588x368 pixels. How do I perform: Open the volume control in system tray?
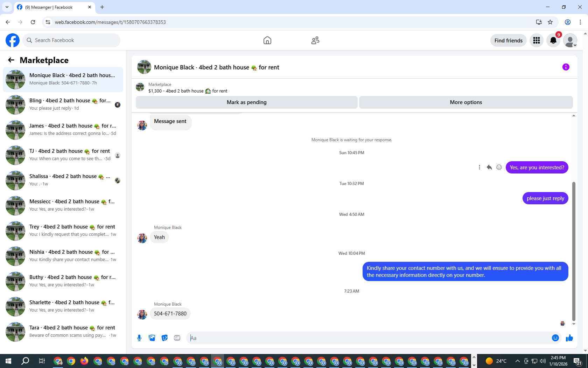tap(543, 361)
